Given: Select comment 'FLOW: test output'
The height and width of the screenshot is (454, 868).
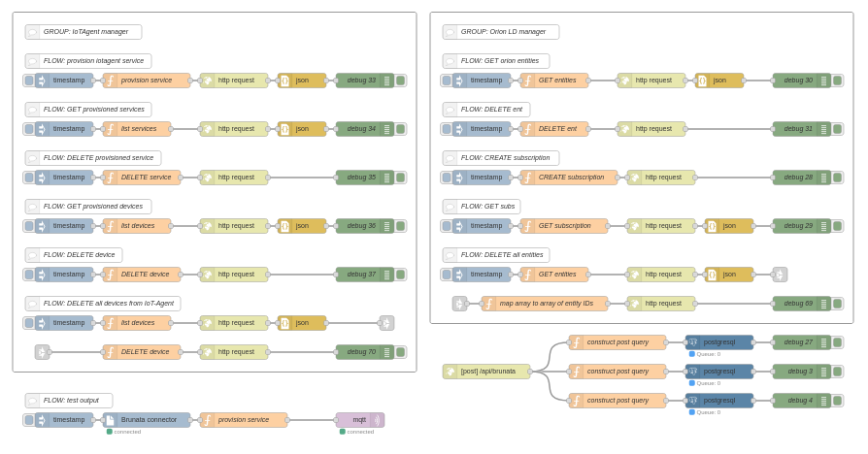Looking at the screenshot, I should click(69, 401).
